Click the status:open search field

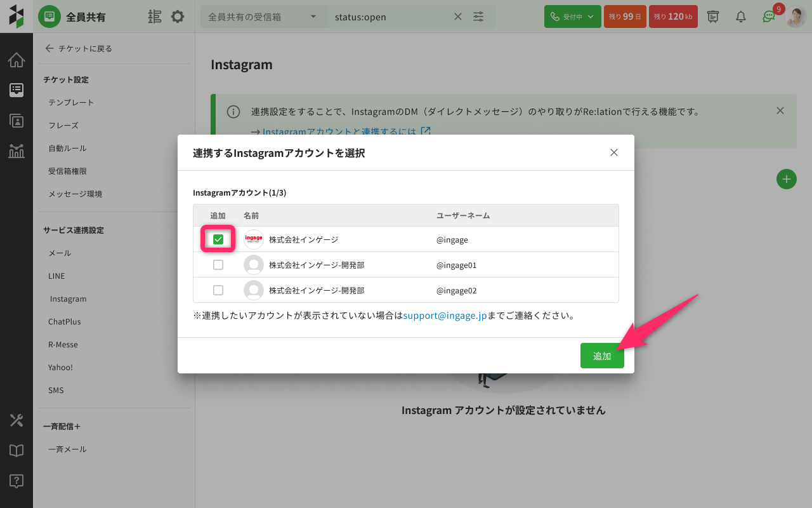pyautogui.click(x=390, y=17)
